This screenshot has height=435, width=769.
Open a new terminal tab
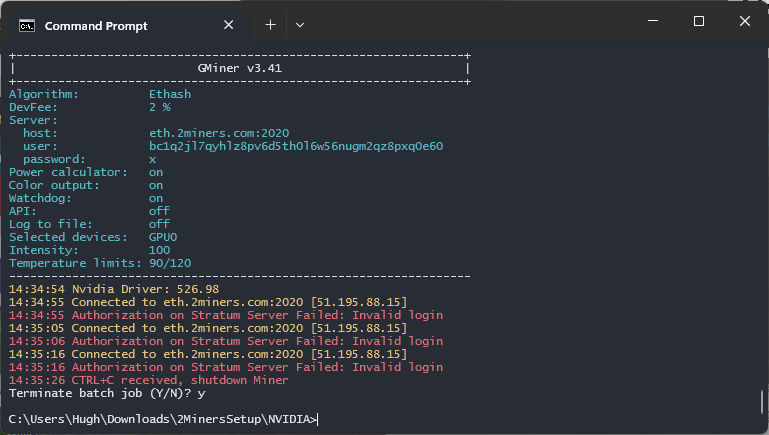click(x=270, y=25)
